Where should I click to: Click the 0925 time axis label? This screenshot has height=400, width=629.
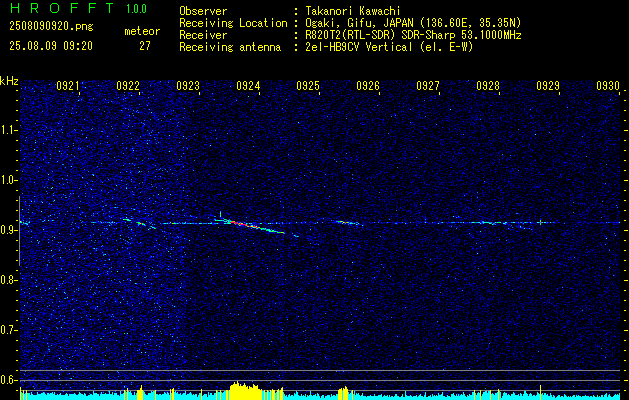[x=308, y=85]
